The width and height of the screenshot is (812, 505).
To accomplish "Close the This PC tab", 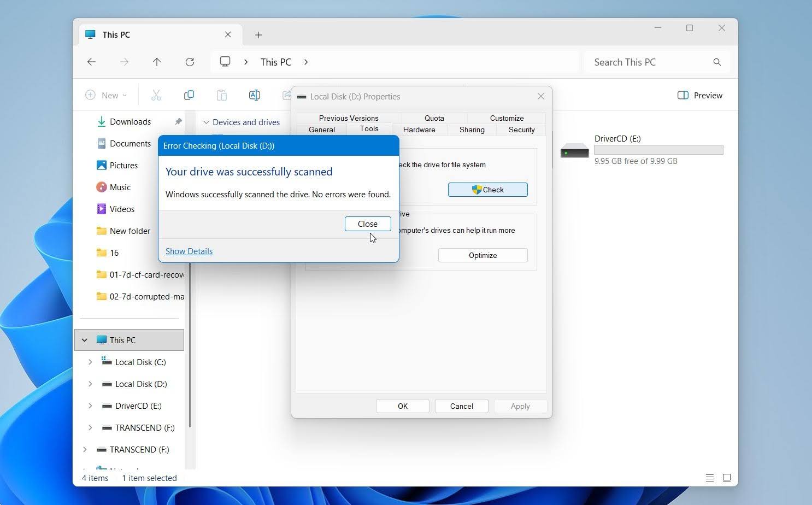I will 228,34.
